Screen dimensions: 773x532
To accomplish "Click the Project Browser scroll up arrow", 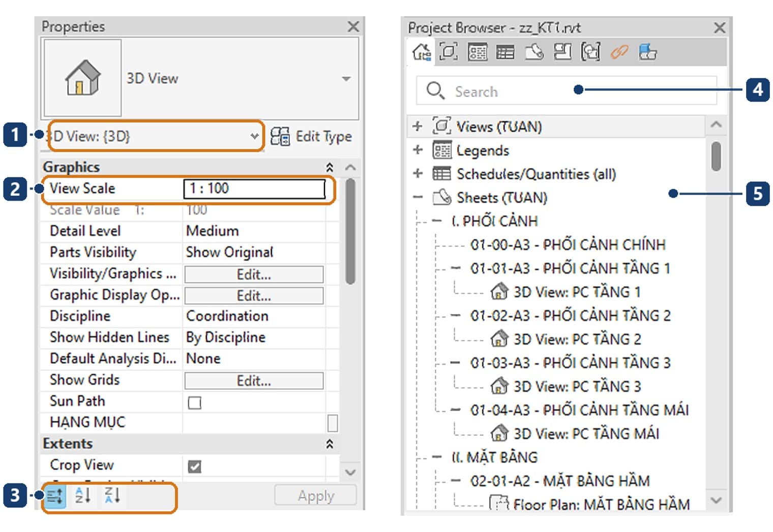I will [x=716, y=124].
